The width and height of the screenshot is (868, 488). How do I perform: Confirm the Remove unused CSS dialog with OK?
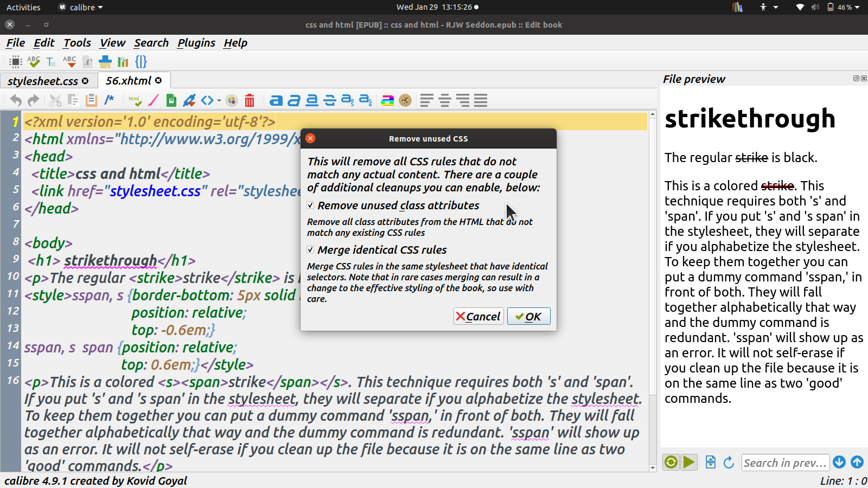(529, 316)
